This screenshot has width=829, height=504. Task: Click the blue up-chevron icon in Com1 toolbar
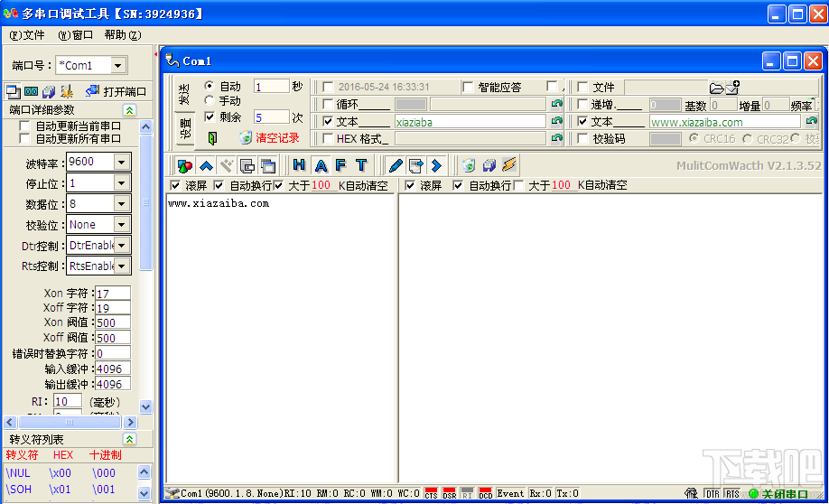pos(206,166)
